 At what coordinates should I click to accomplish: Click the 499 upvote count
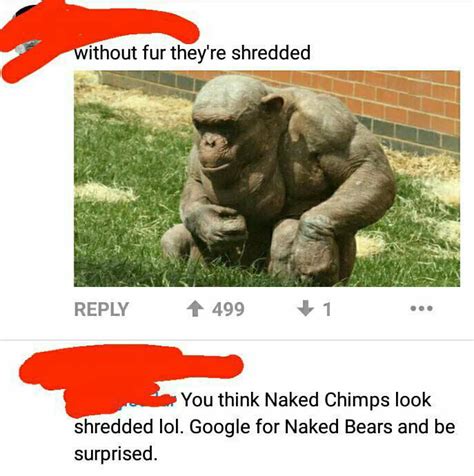coord(228,309)
